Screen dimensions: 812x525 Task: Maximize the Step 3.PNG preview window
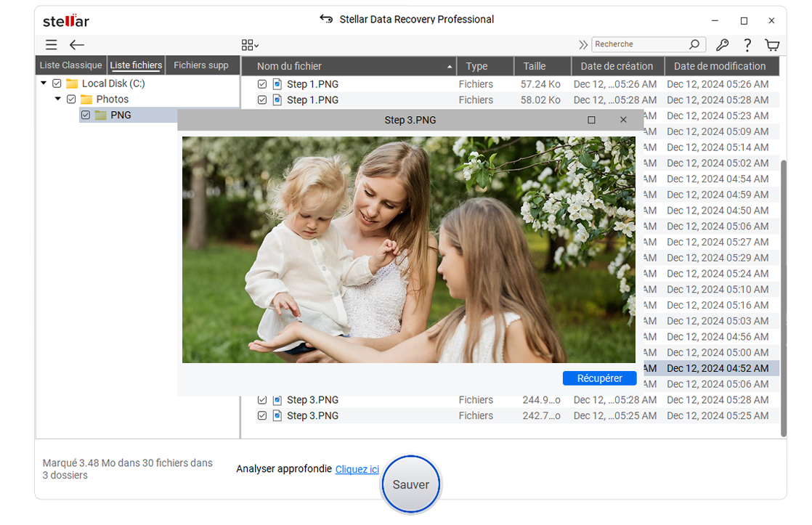[591, 120]
